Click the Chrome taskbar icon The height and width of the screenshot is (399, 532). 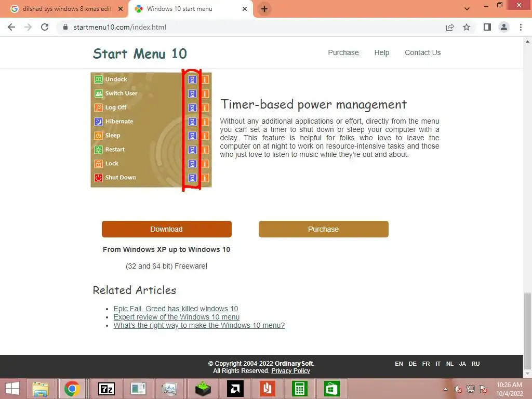(x=72, y=389)
